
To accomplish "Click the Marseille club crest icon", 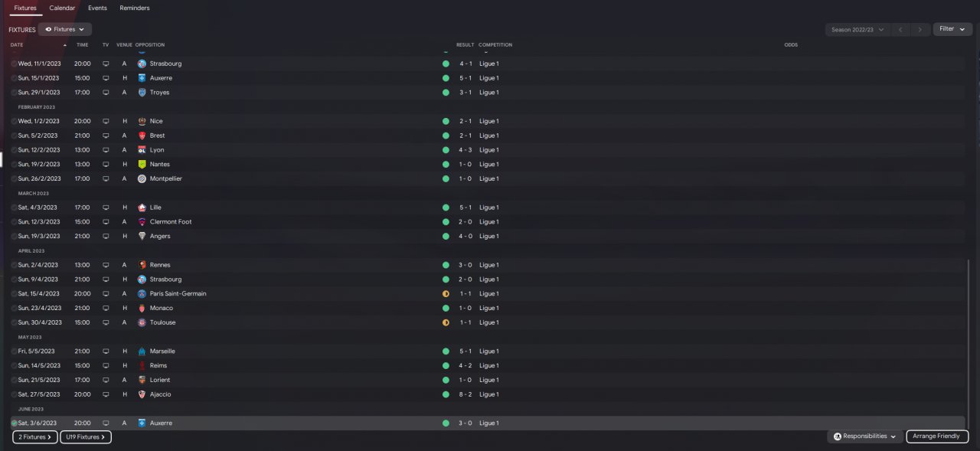I will [142, 351].
